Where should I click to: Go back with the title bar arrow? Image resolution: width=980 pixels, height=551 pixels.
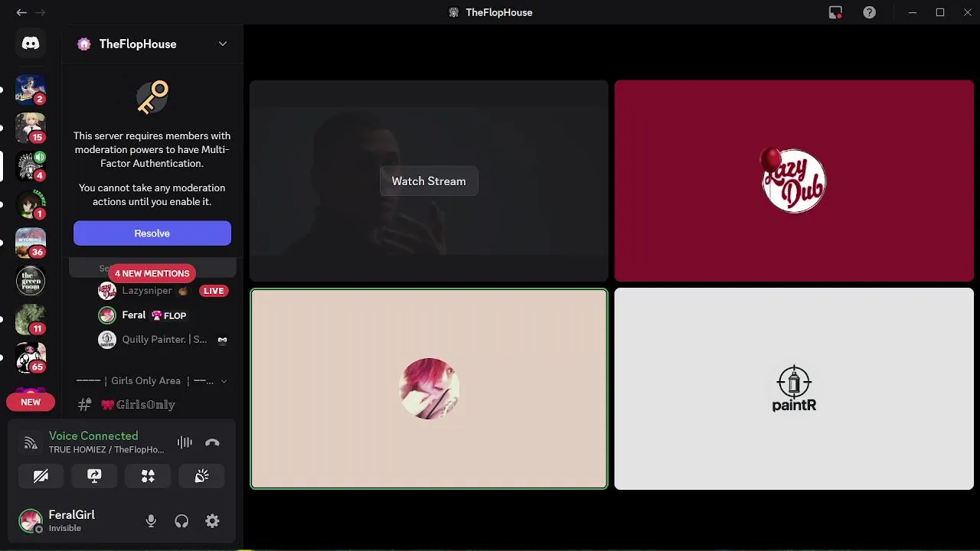(x=21, y=12)
